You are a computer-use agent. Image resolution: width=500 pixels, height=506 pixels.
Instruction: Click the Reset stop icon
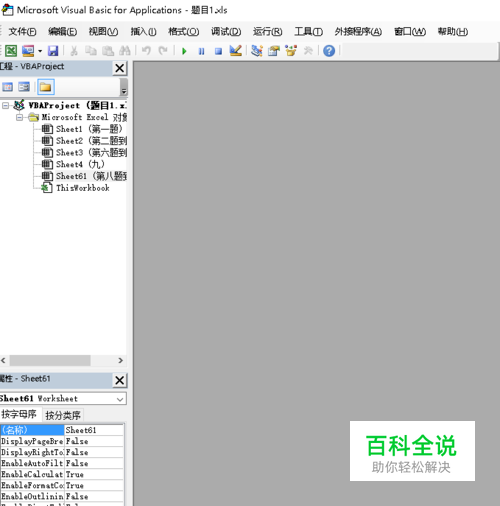(x=218, y=51)
